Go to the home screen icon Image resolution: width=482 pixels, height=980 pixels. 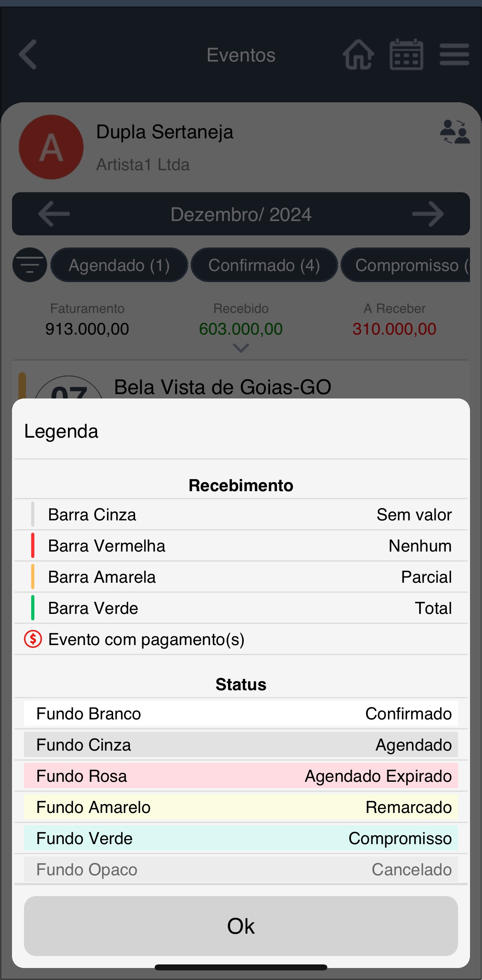tap(358, 54)
